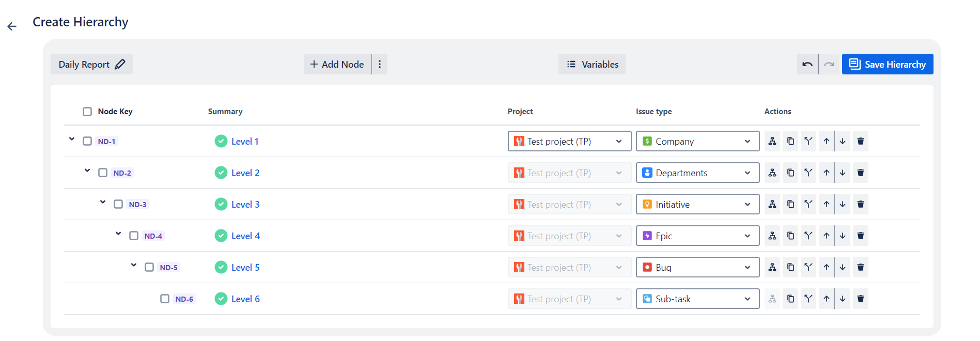Image resolution: width=980 pixels, height=341 pixels.
Task: Delete the Level 1 node with trash icon
Action: 860,141
